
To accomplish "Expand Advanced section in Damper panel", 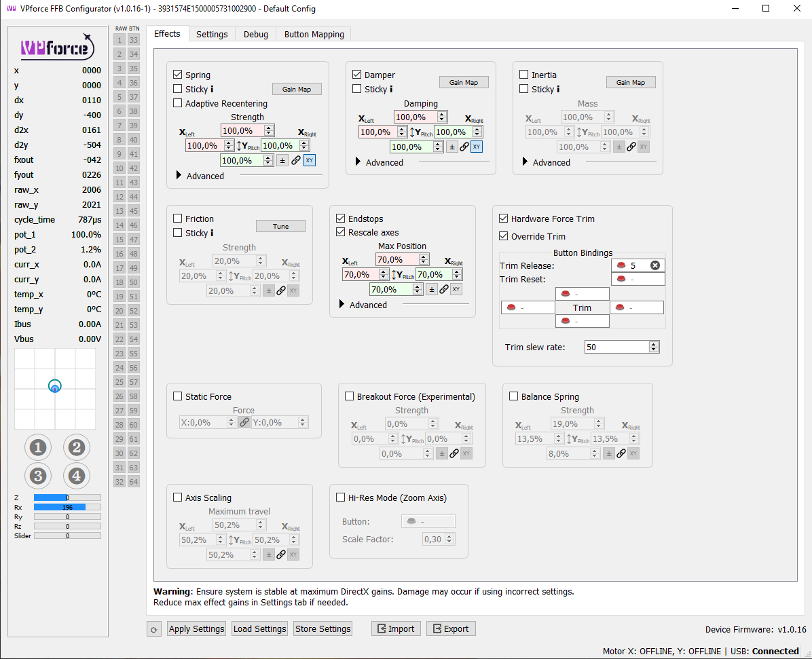I will coord(358,162).
